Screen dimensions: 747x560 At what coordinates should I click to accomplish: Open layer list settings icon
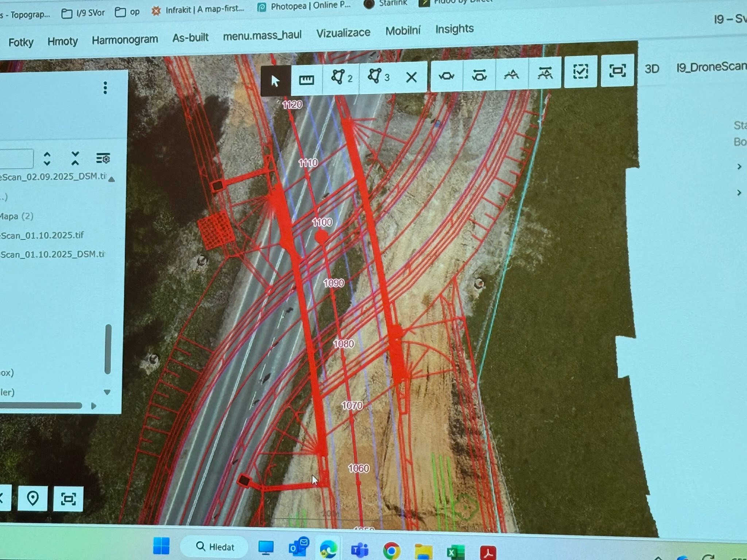103,158
